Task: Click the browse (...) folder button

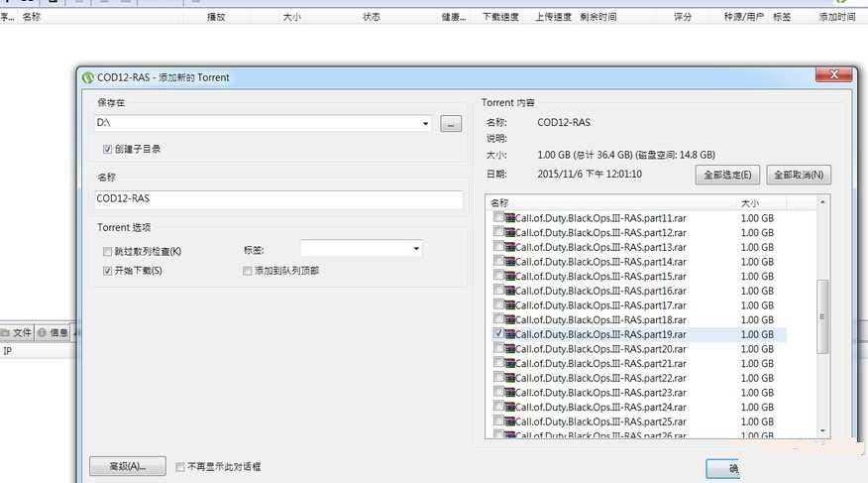Action: tap(451, 124)
